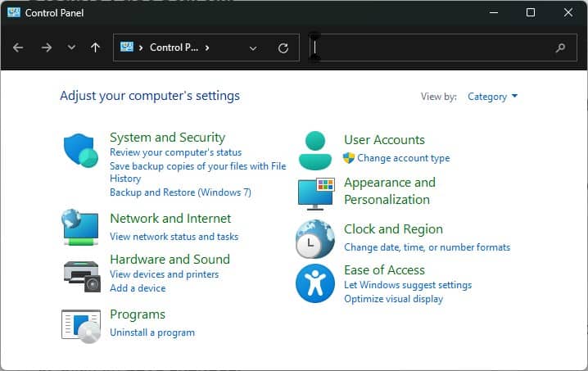Click the Control Panel title bar icon
Image resolution: width=588 pixels, height=371 pixels.
click(x=14, y=13)
